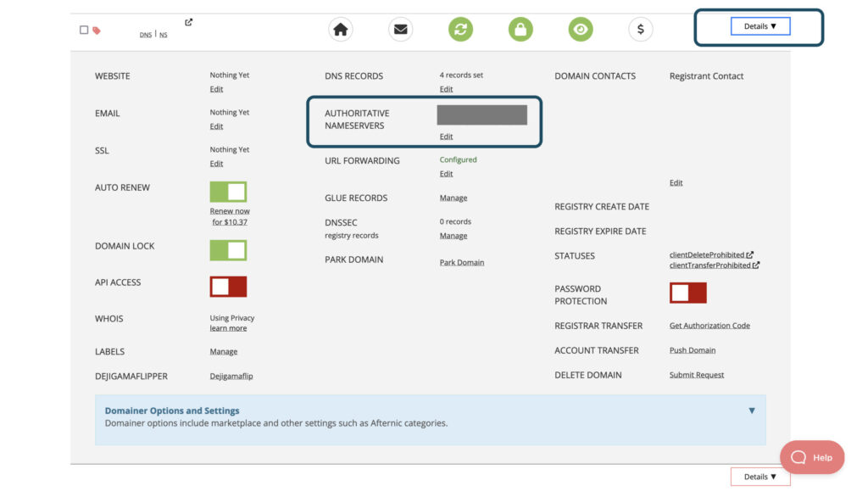The height and width of the screenshot is (497, 868).
Task: Toggle the API Access switch
Action: tap(228, 287)
